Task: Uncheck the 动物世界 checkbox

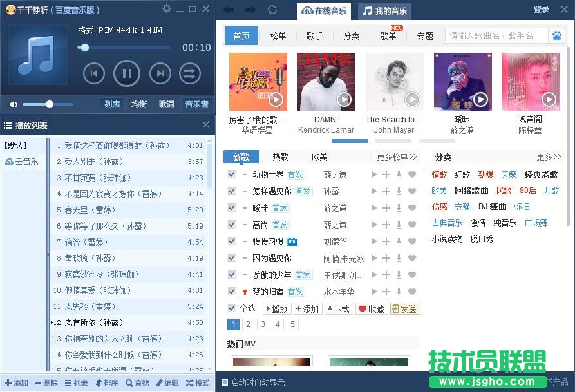Action: click(x=232, y=174)
